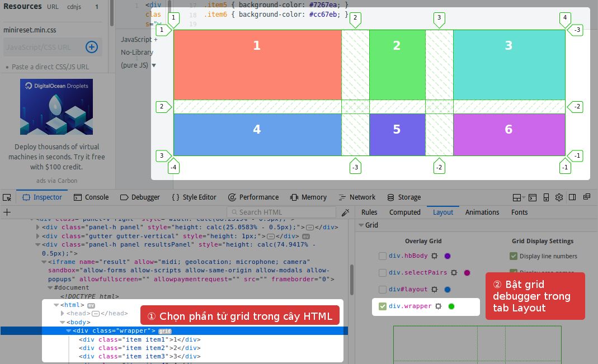Viewport: 598px width, 364px height.
Task: Enable overlay grid for div.hbBody
Action: click(383, 256)
